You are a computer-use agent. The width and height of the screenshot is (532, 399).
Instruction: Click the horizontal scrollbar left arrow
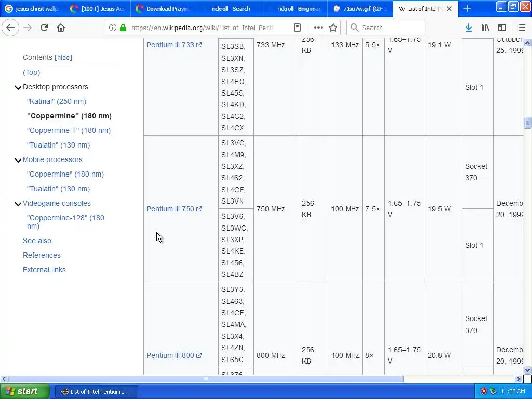(4, 379)
